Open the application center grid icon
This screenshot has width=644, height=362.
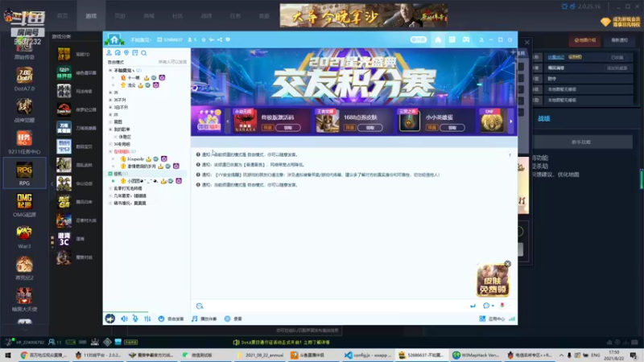pyautogui.click(x=482, y=319)
